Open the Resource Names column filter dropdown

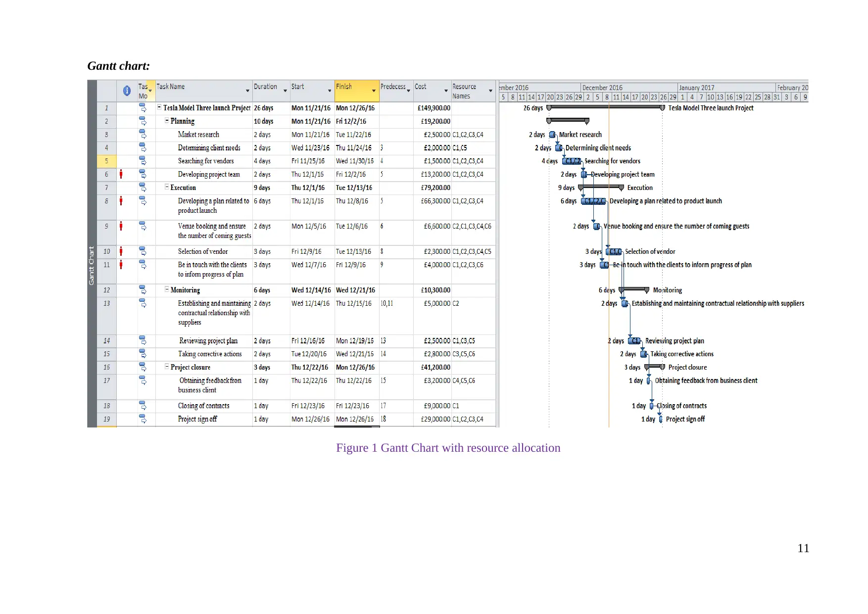click(x=490, y=91)
